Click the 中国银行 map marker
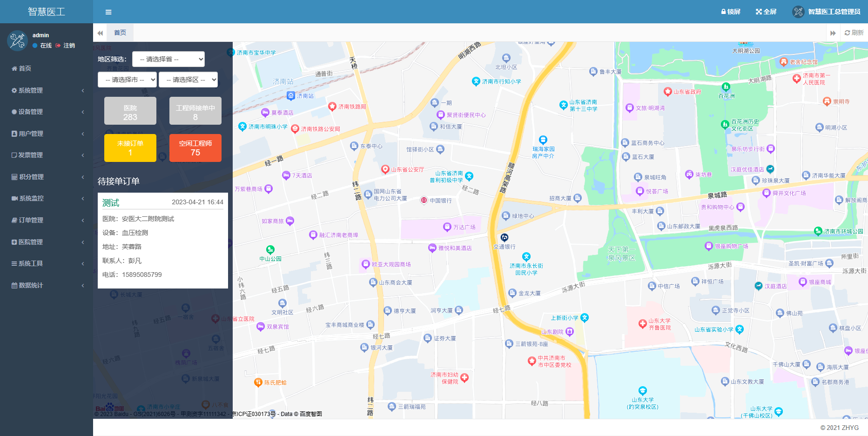Viewport: 868px width, 436px height. [x=424, y=201]
